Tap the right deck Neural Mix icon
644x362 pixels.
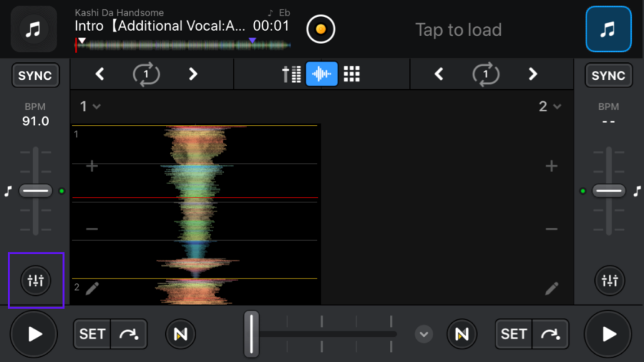(462, 334)
